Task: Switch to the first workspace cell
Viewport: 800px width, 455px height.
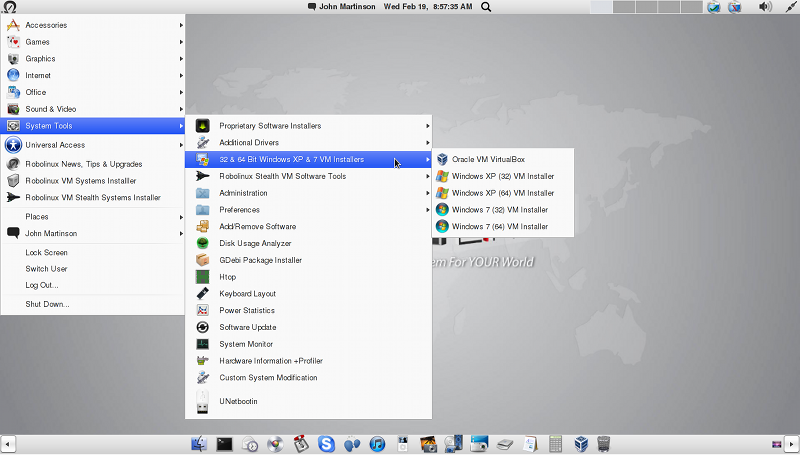Action: (x=601, y=7)
